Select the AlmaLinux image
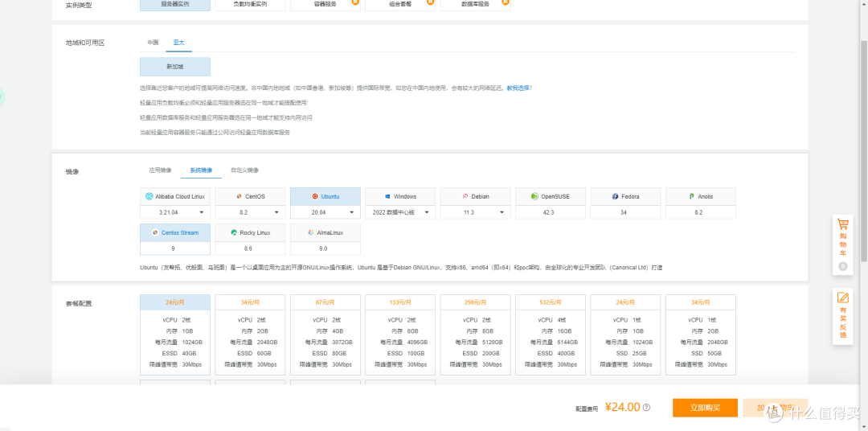 [x=325, y=232]
